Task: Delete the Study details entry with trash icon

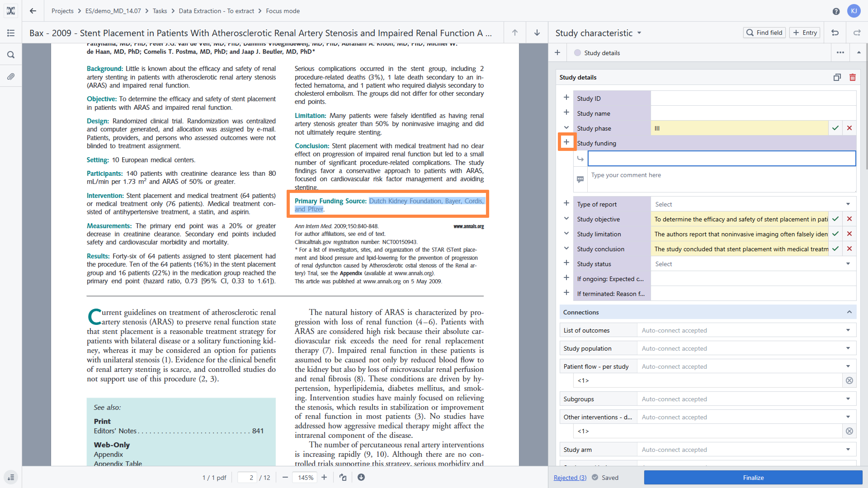Action: (852, 77)
